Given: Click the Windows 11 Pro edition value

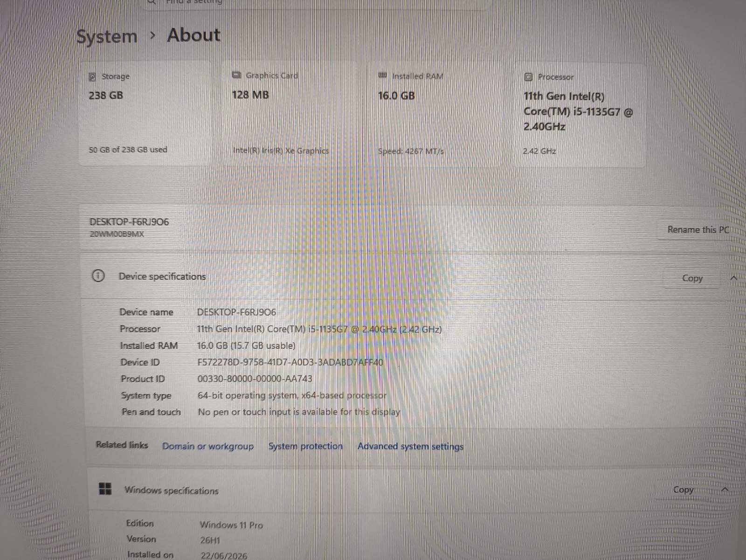Looking at the screenshot, I should 231,525.
